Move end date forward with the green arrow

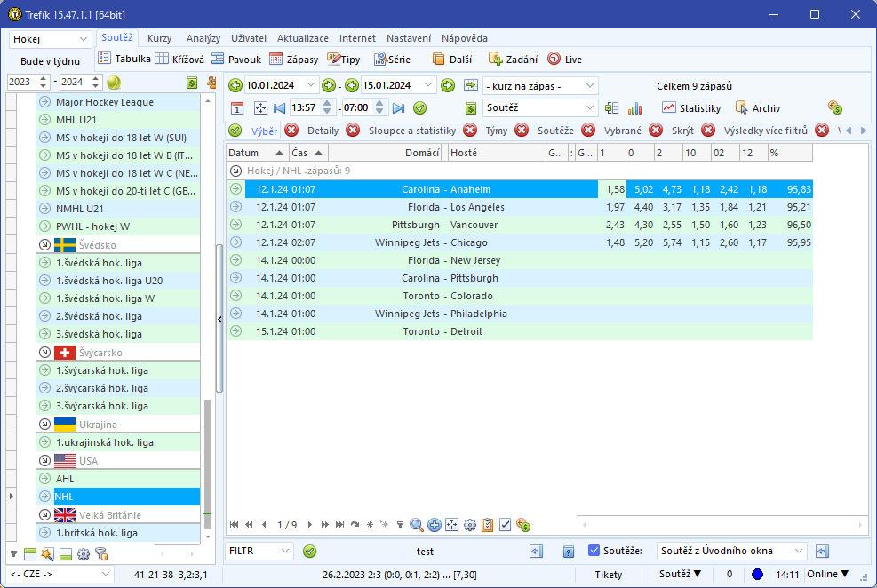tap(448, 85)
